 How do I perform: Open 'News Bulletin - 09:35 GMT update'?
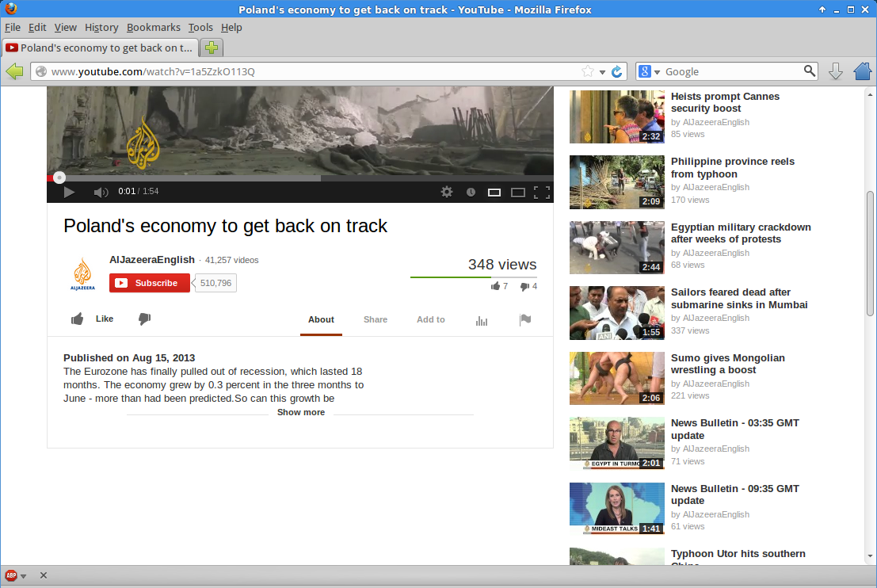point(735,494)
